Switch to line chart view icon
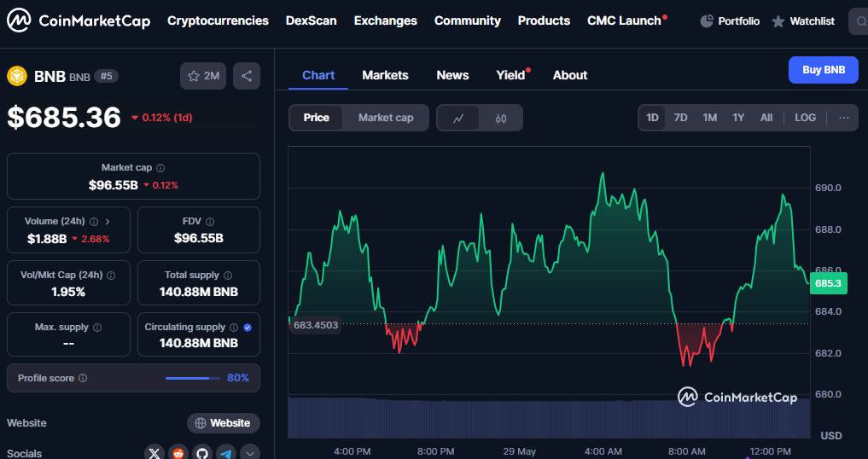868x459 pixels. point(458,118)
